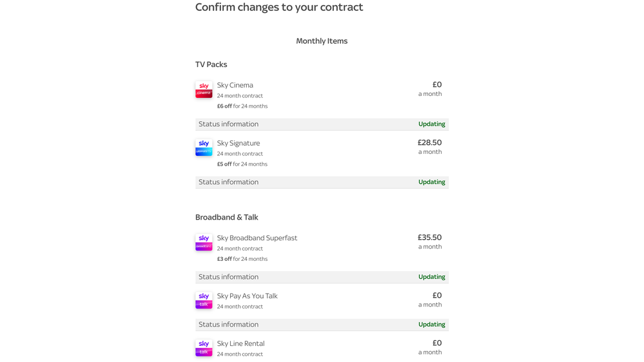644x362 pixels.
Task: Click the £6 off for 24 months offer
Action: (x=242, y=106)
